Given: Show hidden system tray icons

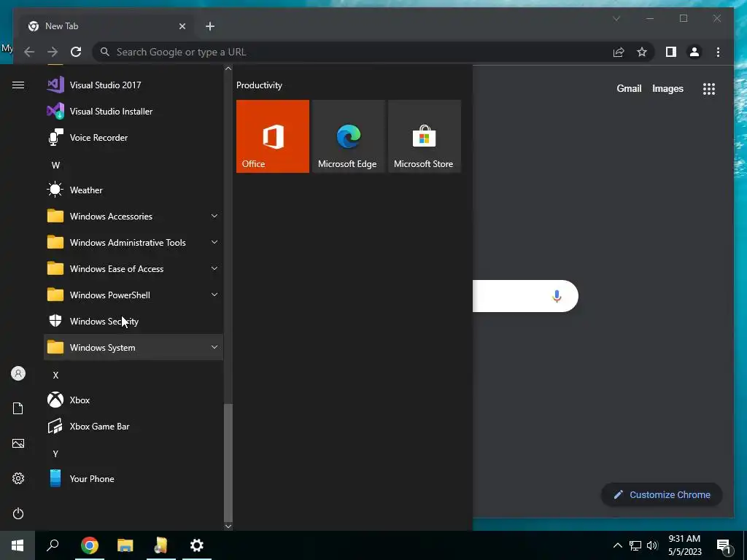Looking at the screenshot, I should (617, 545).
